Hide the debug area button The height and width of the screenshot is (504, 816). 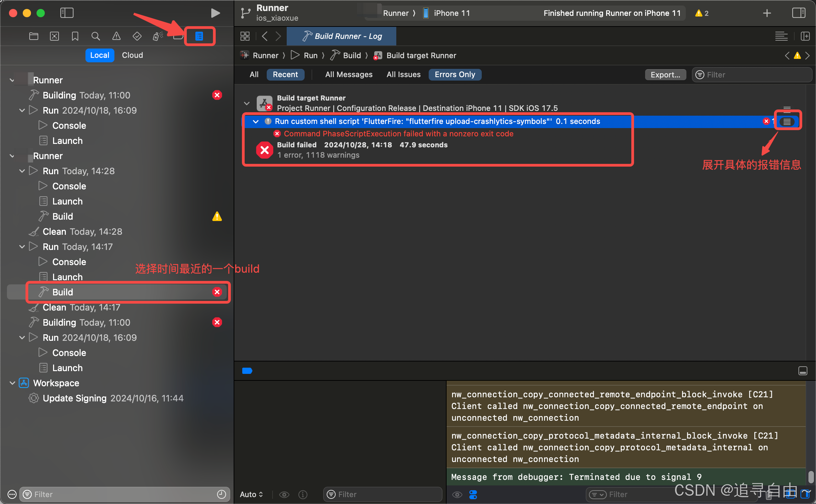pyautogui.click(x=803, y=371)
